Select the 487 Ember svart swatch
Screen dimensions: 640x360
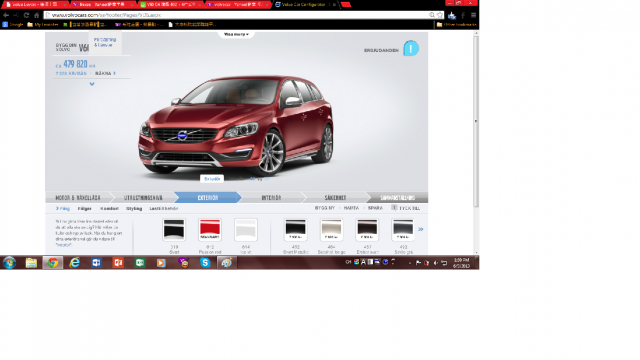(x=367, y=230)
